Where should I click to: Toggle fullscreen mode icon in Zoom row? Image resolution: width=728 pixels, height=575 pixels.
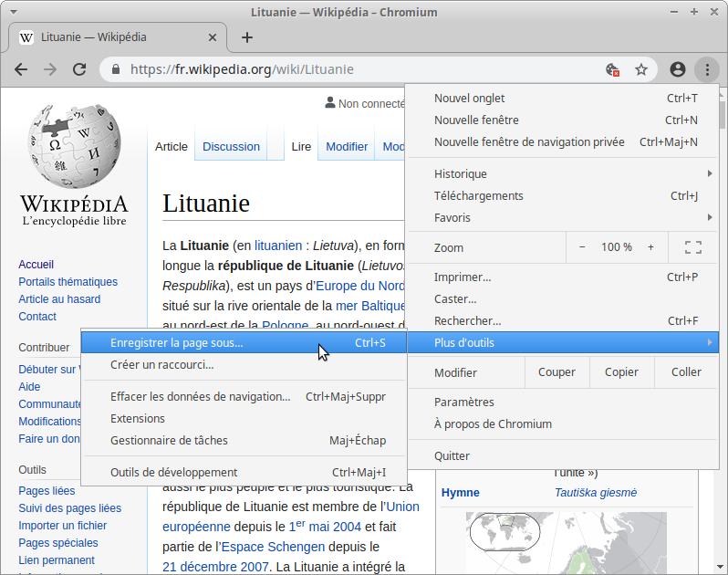point(692,247)
